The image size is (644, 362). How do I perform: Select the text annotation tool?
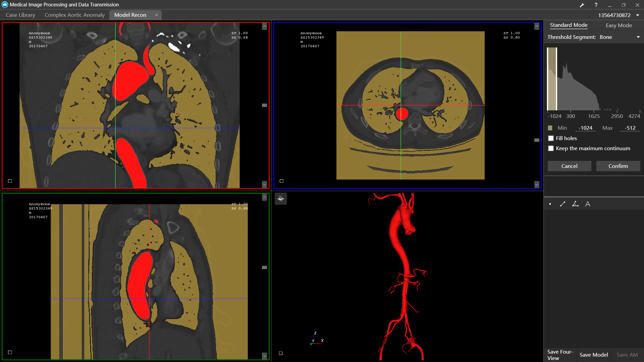coord(588,204)
